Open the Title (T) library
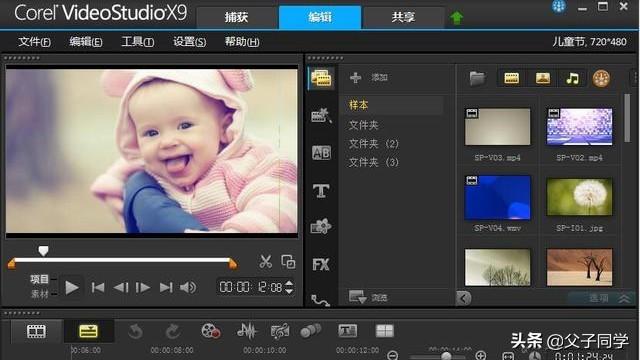This screenshot has height=360, width=640. 321,191
